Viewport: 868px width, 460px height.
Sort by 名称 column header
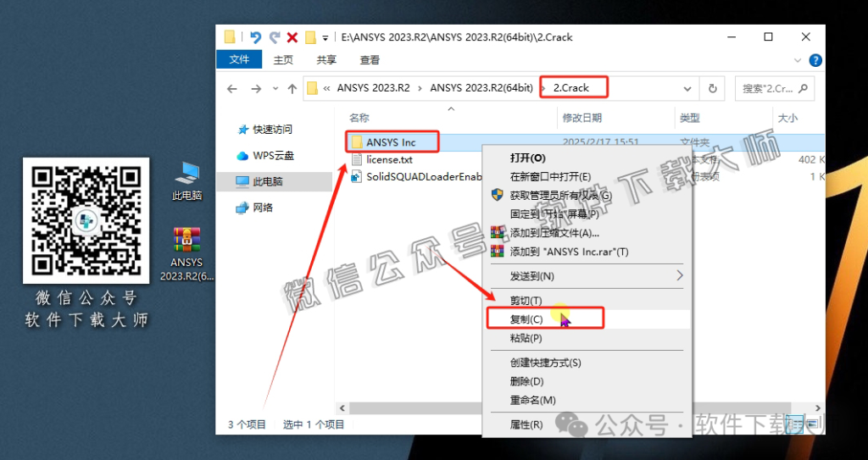(x=359, y=118)
